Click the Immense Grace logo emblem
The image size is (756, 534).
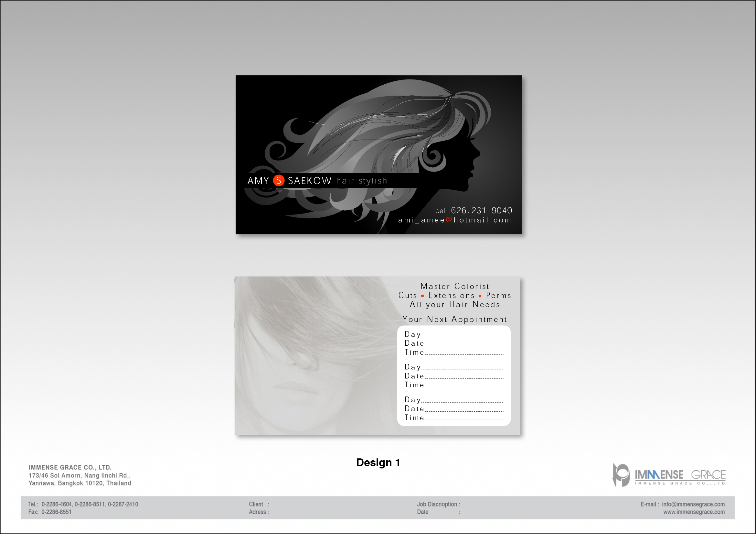pyautogui.click(x=621, y=475)
